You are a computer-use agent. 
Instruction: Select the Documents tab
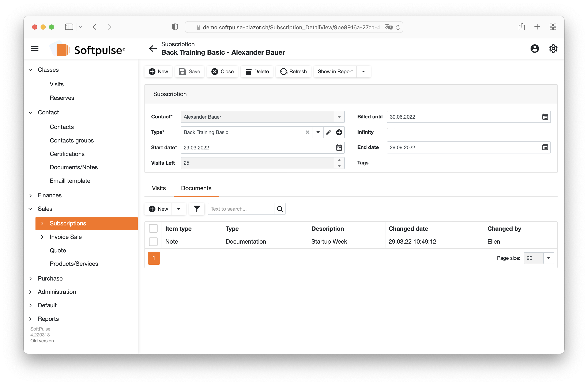(196, 188)
